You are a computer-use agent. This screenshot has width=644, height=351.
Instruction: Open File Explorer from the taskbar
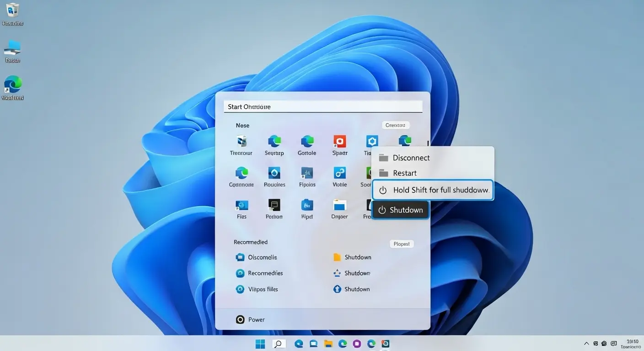pos(328,344)
